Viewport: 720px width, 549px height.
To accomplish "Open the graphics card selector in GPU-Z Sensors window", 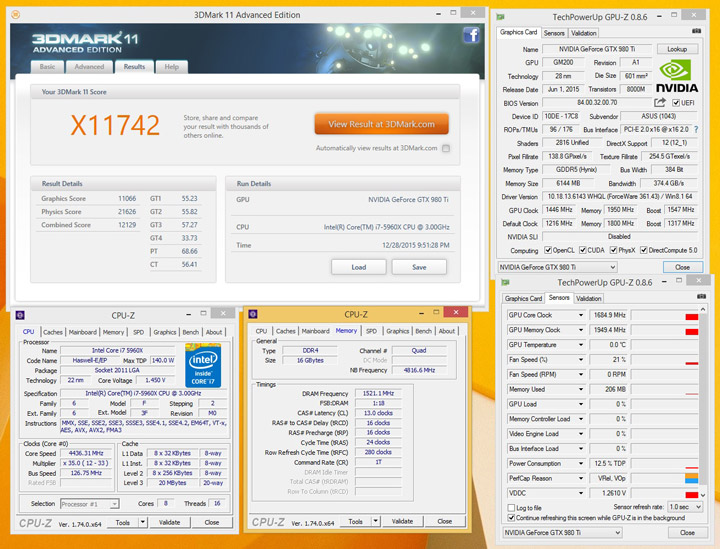I will (x=562, y=532).
